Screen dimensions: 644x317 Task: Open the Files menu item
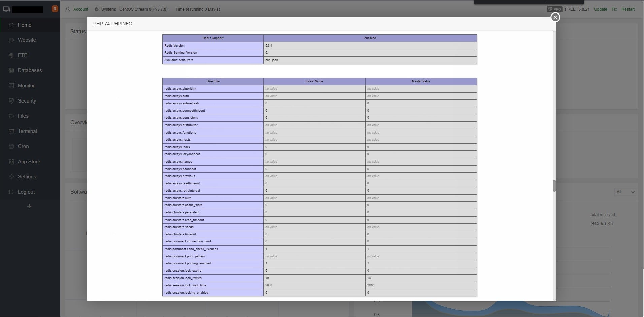23,116
